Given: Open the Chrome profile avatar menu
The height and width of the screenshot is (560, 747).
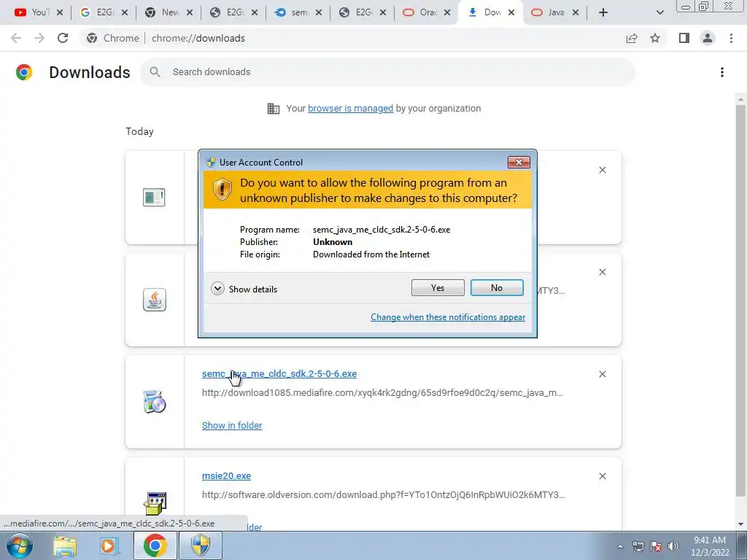Looking at the screenshot, I should [708, 38].
